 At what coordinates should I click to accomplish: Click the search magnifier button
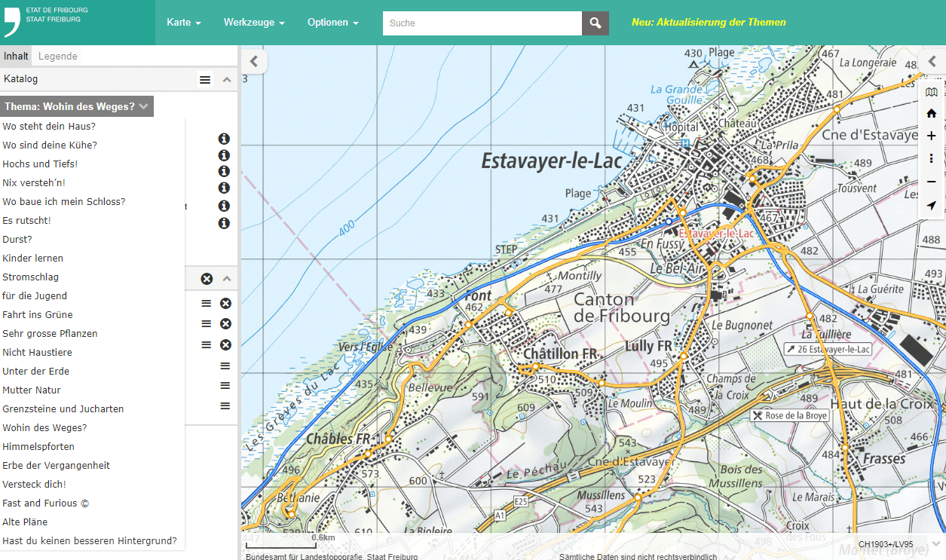click(x=595, y=23)
